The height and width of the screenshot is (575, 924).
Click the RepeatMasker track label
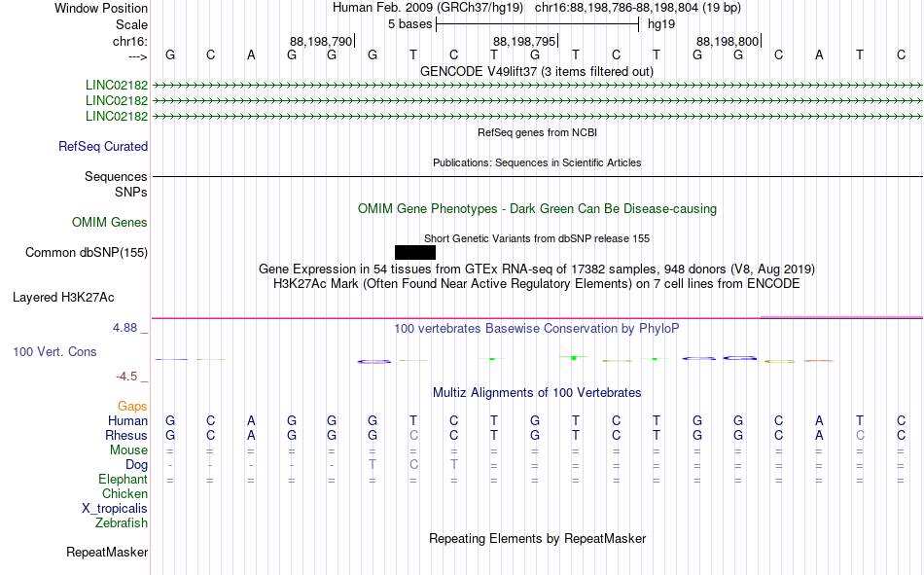pyautogui.click(x=107, y=553)
